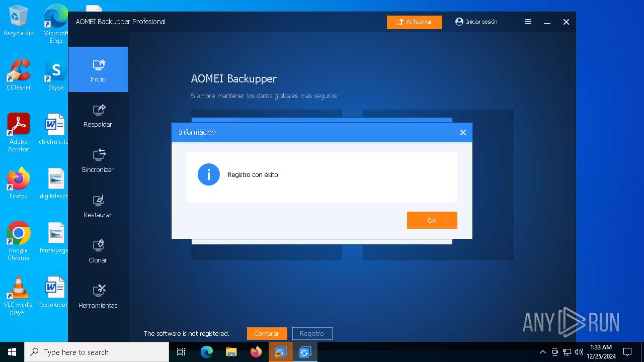Click the network tray icon

pyautogui.click(x=567, y=352)
